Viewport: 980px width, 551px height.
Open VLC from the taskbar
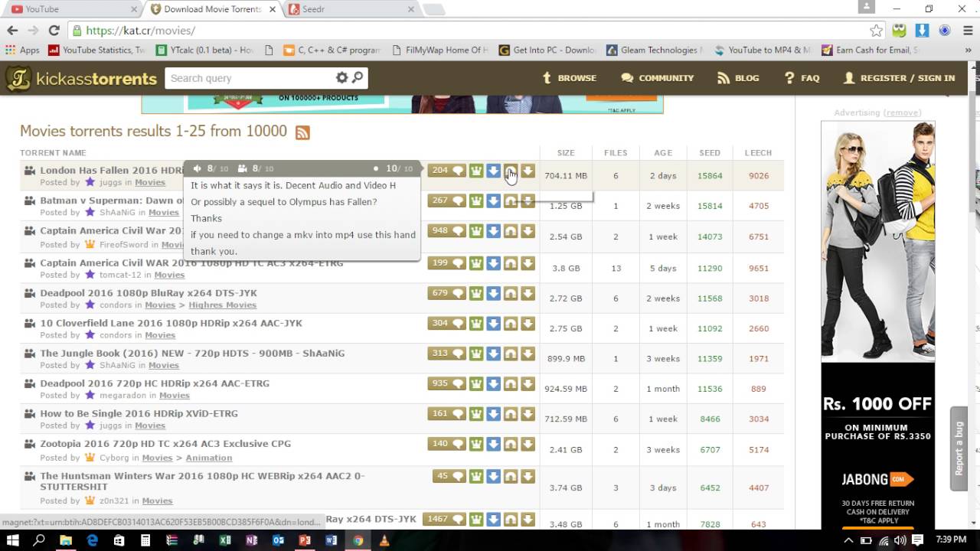tap(384, 540)
